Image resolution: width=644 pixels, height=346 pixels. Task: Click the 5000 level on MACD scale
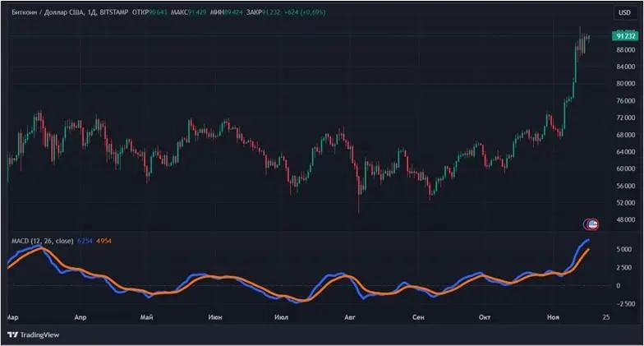point(625,249)
